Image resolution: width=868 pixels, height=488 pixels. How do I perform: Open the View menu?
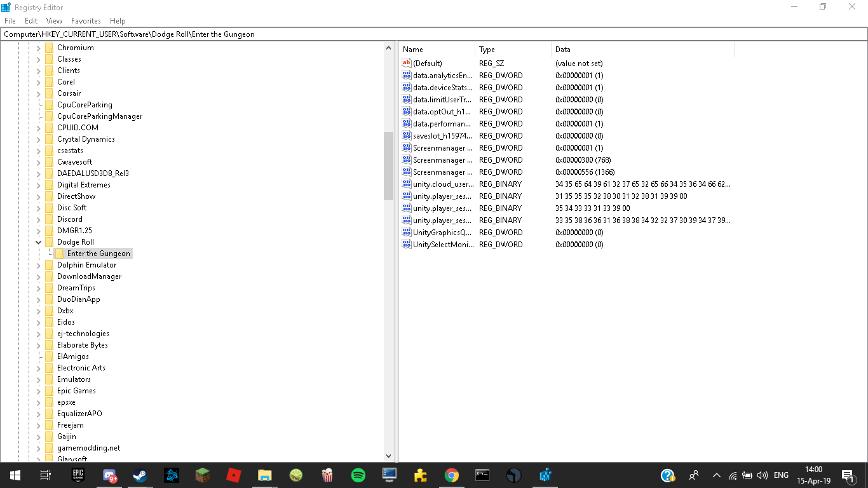tap(54, 21)
